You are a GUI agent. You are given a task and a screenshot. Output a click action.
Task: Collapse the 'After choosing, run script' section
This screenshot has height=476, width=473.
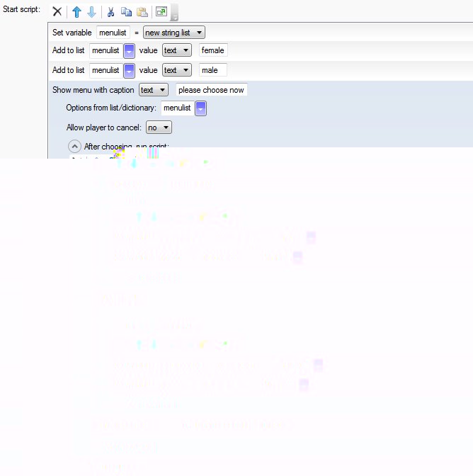pyautogui.click(x=74, y=147)
